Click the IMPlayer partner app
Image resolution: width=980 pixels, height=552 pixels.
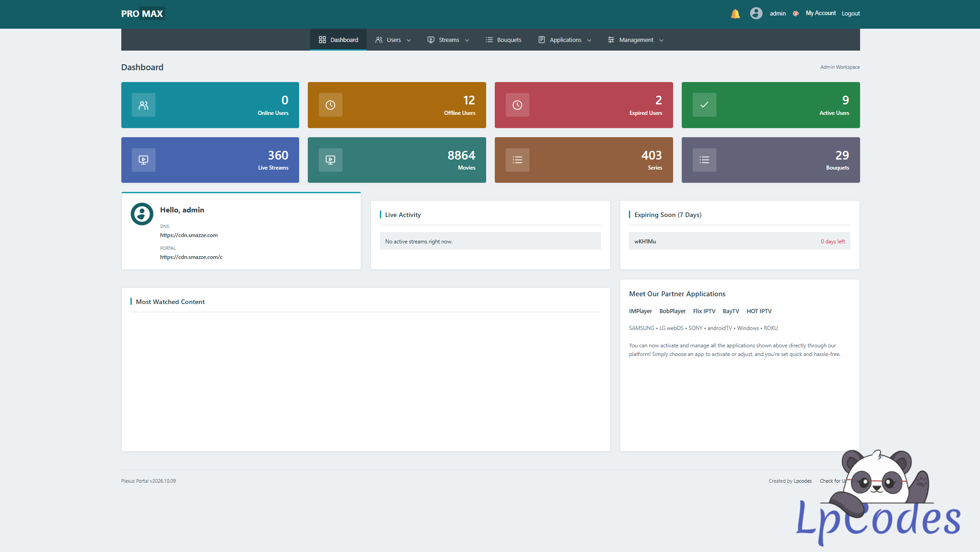(641, 311)
